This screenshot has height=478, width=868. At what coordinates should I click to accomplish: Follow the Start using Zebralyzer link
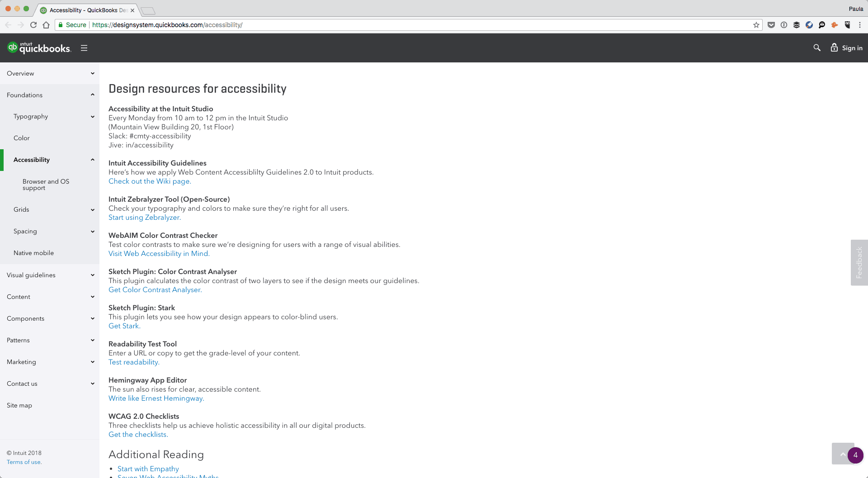[145, 217]
